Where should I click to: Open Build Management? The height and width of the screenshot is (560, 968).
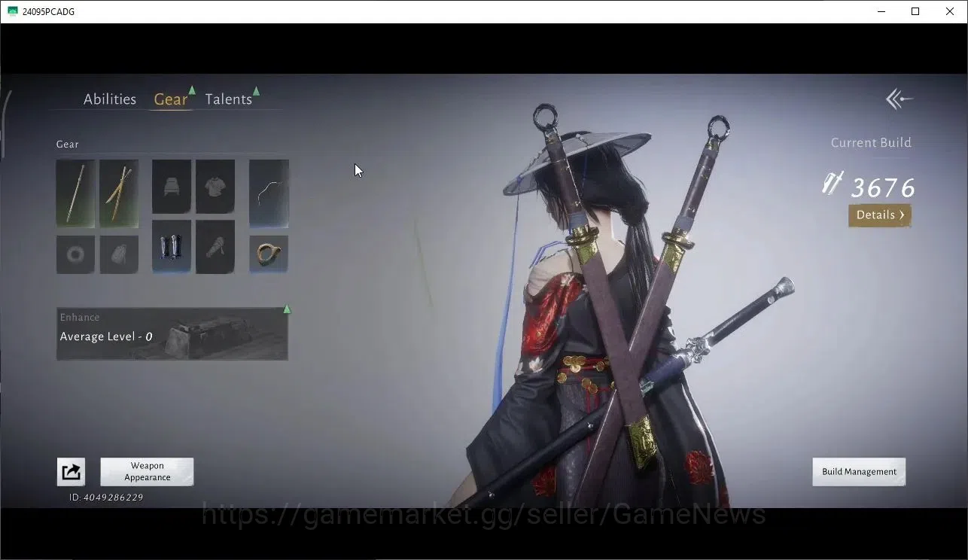pos(859,472)
